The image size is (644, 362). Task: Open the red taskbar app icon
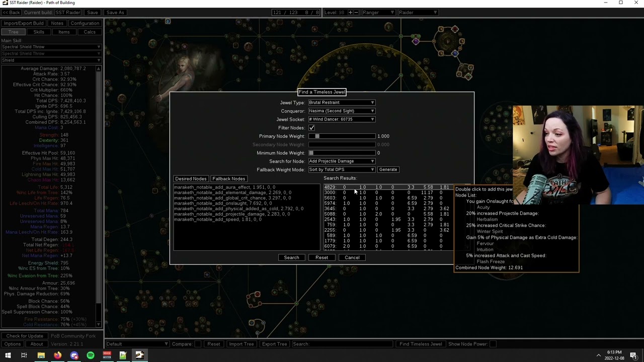(x=107, y=355)
